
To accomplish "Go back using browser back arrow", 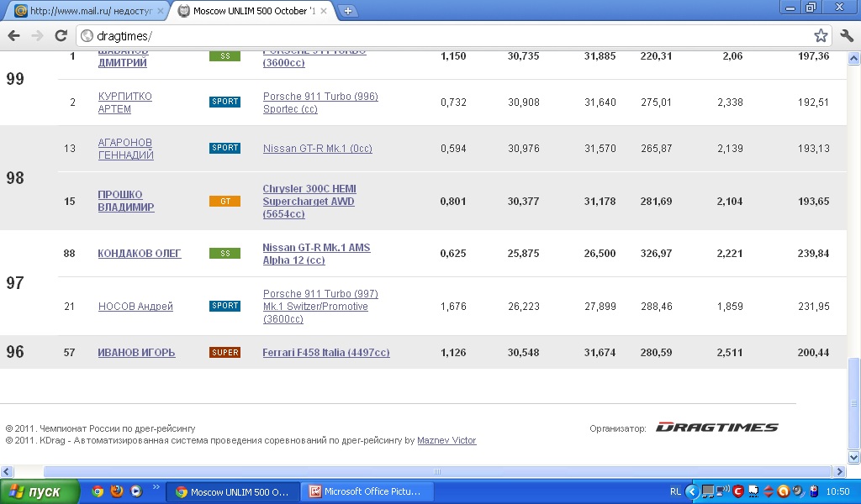I will point(13,36).
